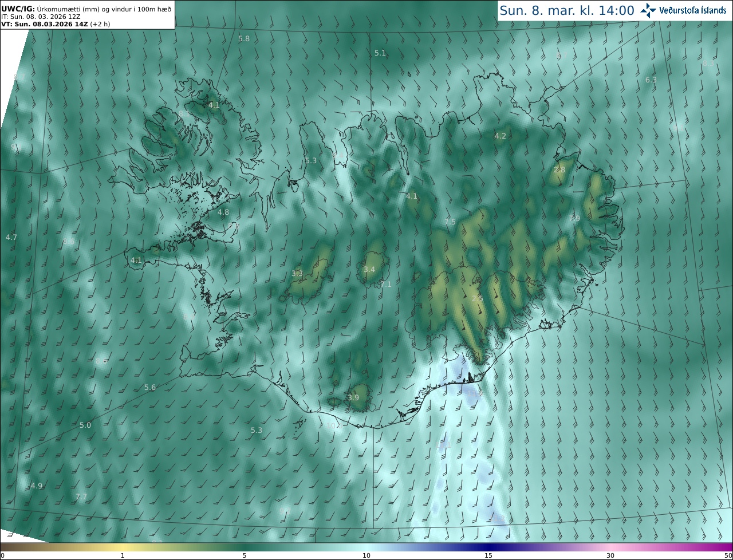Click the 'IT: Sun. 08. 03. 2026 12Z' line
This screenshot has height=560, width=733.
point(41,17)
